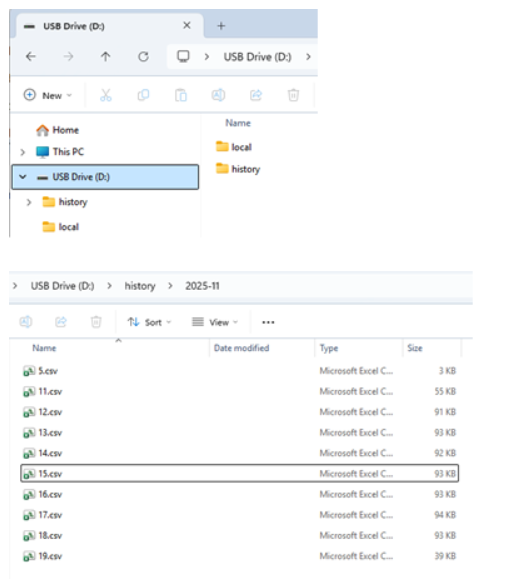
Task: Click the Rename icon in upper toolbar
Action: point(218,95)
